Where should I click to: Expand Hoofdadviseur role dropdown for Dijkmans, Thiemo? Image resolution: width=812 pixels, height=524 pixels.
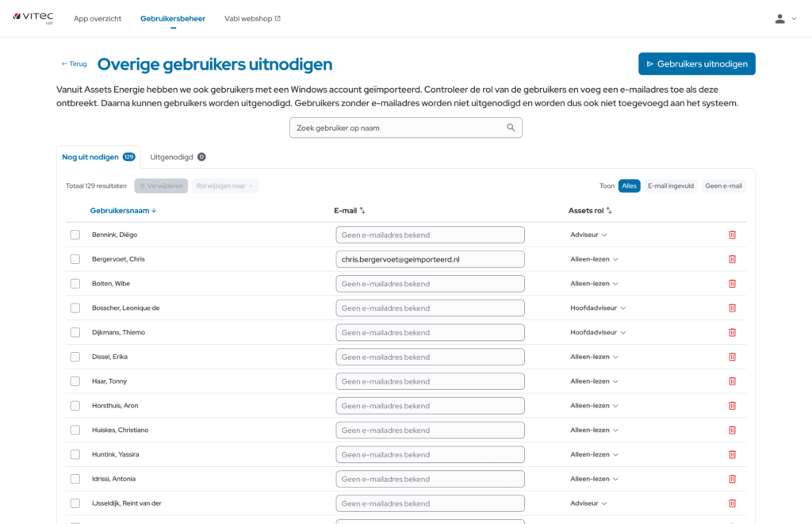(598, 333)
